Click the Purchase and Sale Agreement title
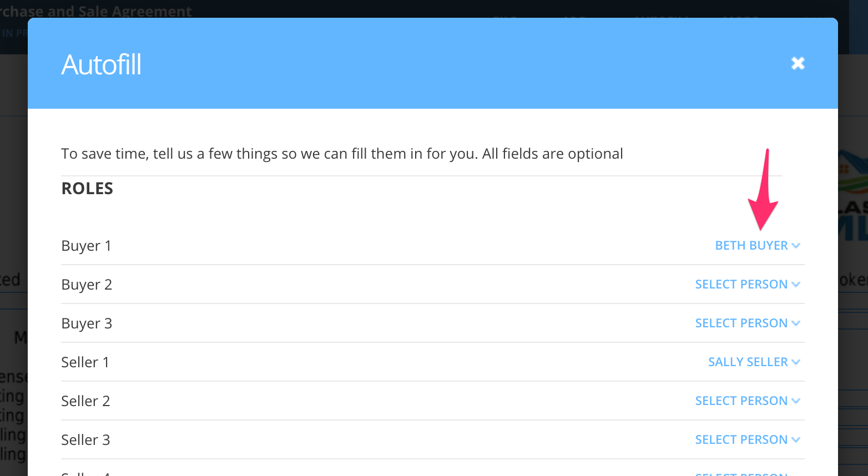 [96, 11]
